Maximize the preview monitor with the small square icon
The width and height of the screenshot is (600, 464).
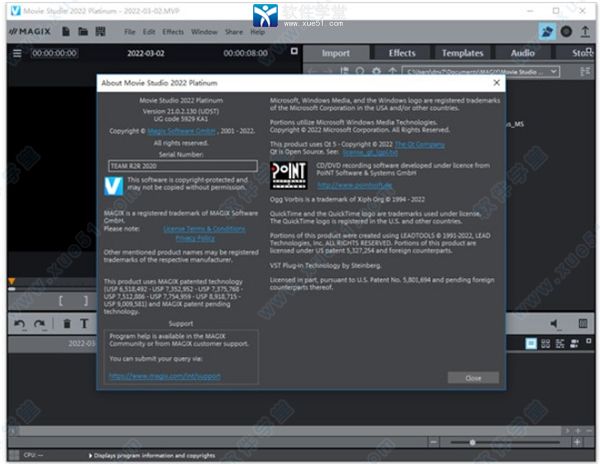click(294, 51)
